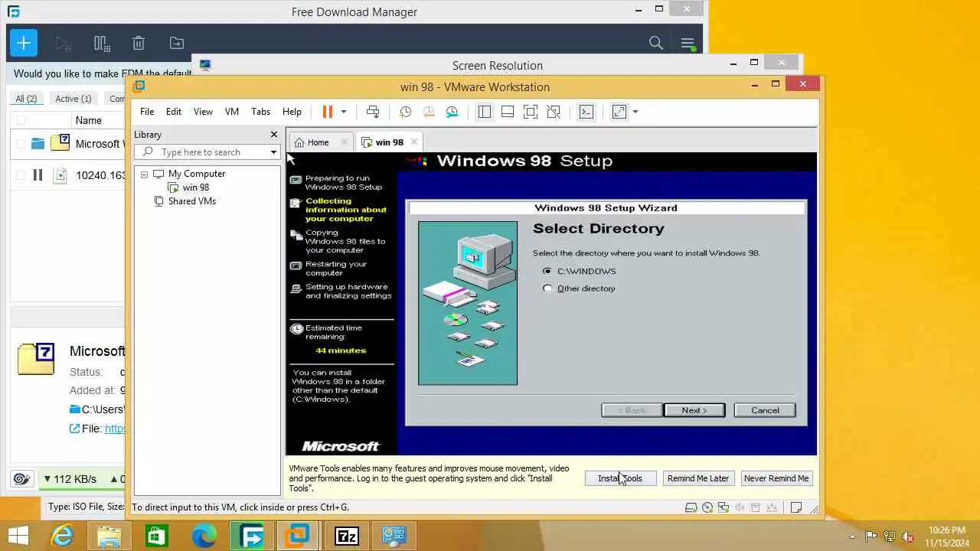
Task: Cancel the Windows 98 Setup Wizard
Action: coord(765,410)
